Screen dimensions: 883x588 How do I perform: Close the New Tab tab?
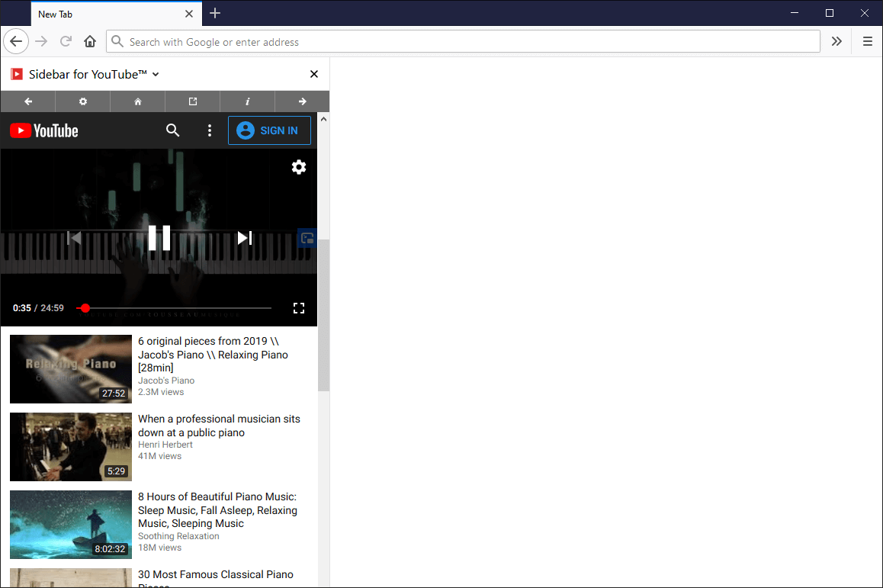(189, 14)
